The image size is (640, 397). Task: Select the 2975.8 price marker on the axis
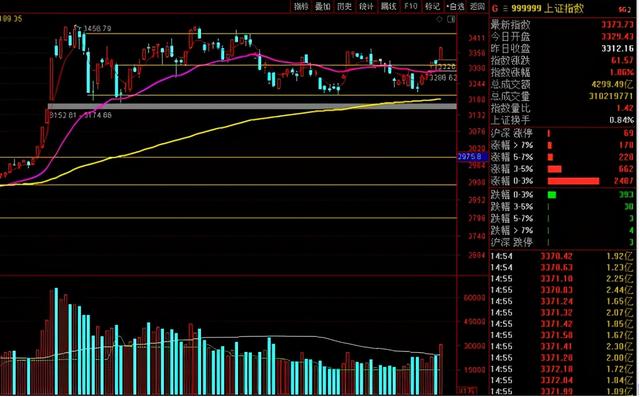[x=472, y=157]
